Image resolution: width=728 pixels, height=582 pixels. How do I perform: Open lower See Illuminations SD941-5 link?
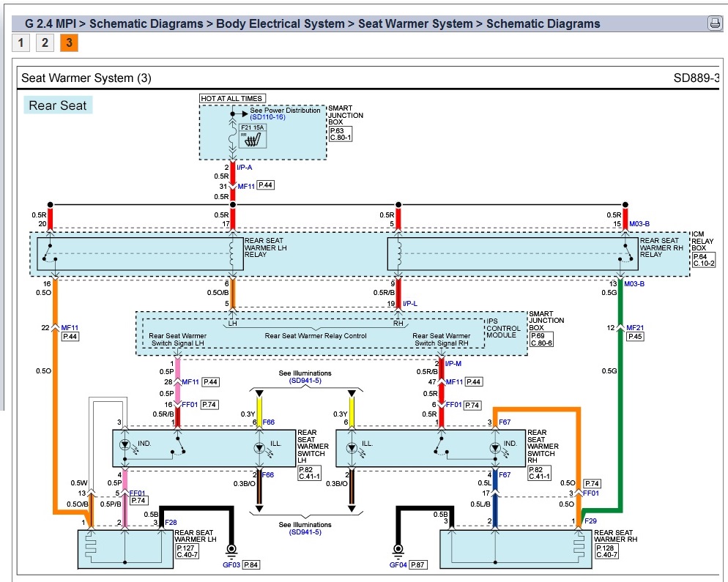[305, 533]
